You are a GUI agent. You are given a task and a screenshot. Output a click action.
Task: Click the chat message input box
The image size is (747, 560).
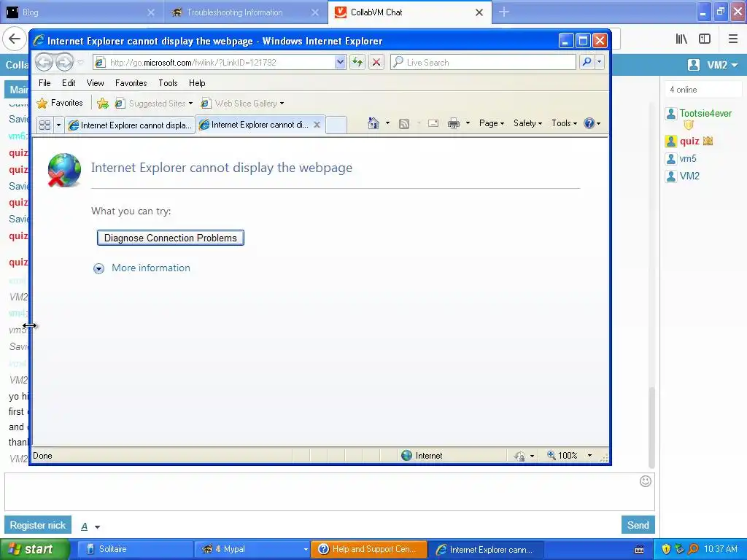coord(330,492)
